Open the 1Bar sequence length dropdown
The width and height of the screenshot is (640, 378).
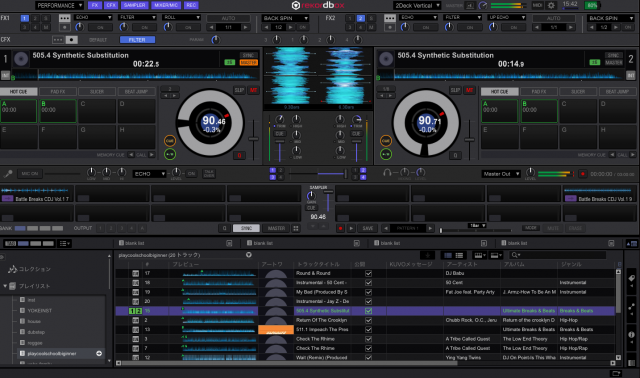click(x=477, y=226)
